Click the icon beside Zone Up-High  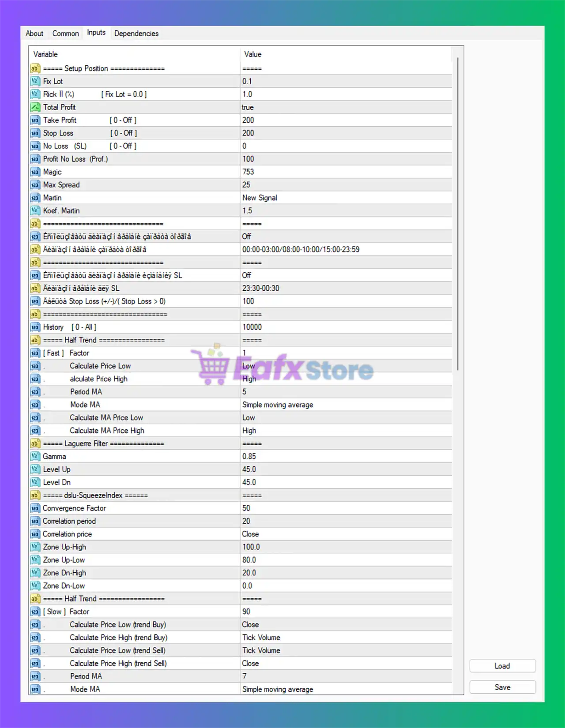(x=35, y=547)
